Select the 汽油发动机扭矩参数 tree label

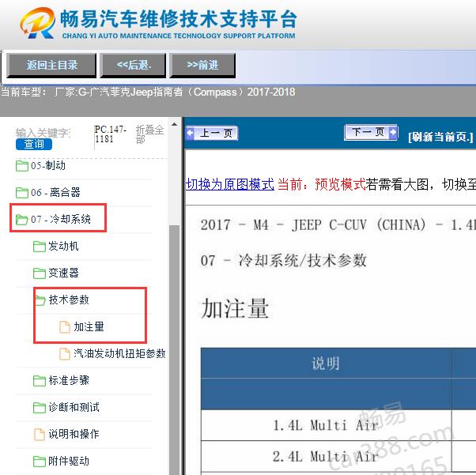point(119,353)
